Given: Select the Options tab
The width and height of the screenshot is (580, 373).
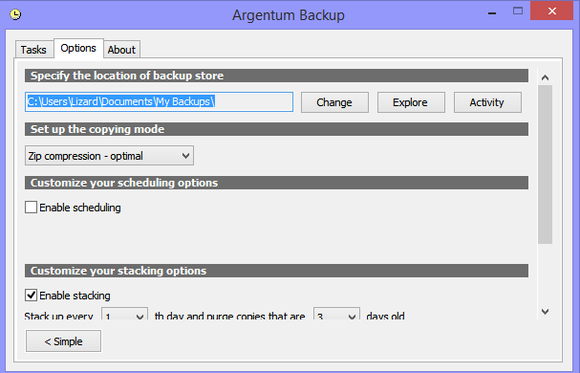Looking at the screenshot, I should point(78,48).
